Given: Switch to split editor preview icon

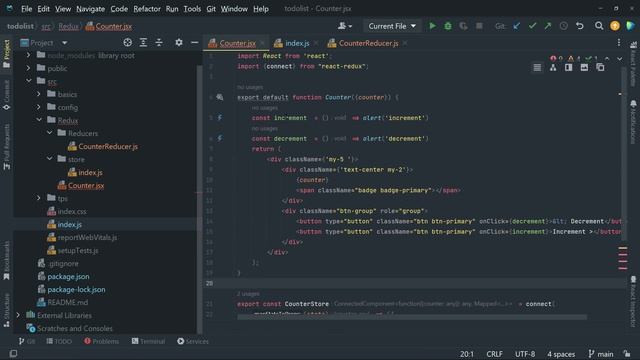Looking at the screenshot, I should 569,68.
